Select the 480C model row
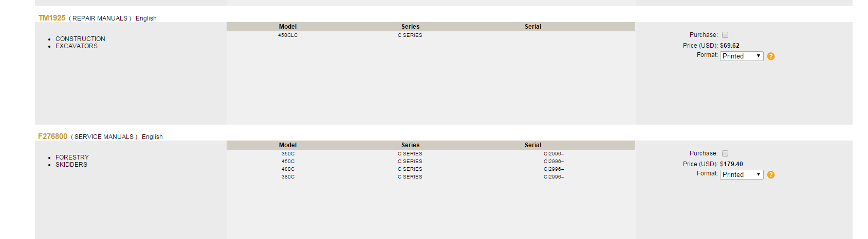 point(288,169)
